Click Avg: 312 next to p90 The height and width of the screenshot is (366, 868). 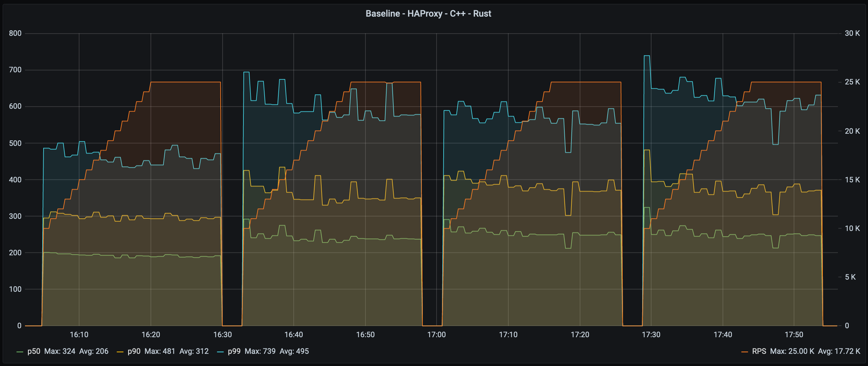(194, 351)
